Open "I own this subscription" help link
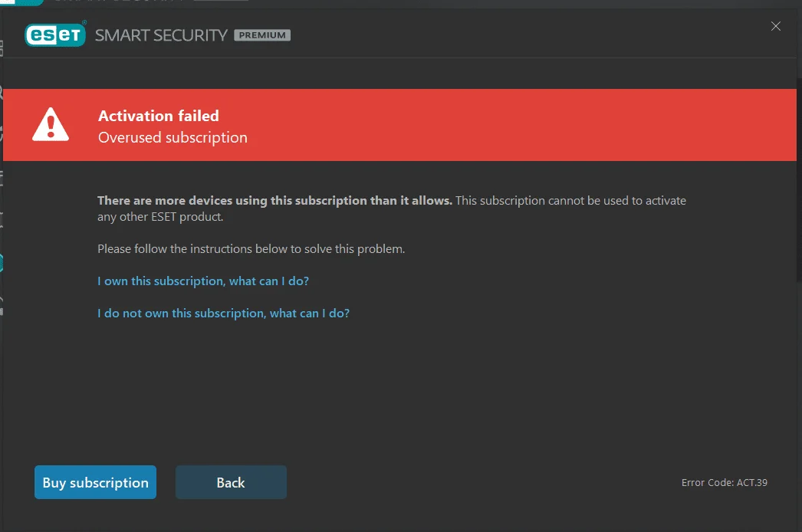The width and height of the screenshot is (802, 532). pyautogui.click(x=203, y=281)
